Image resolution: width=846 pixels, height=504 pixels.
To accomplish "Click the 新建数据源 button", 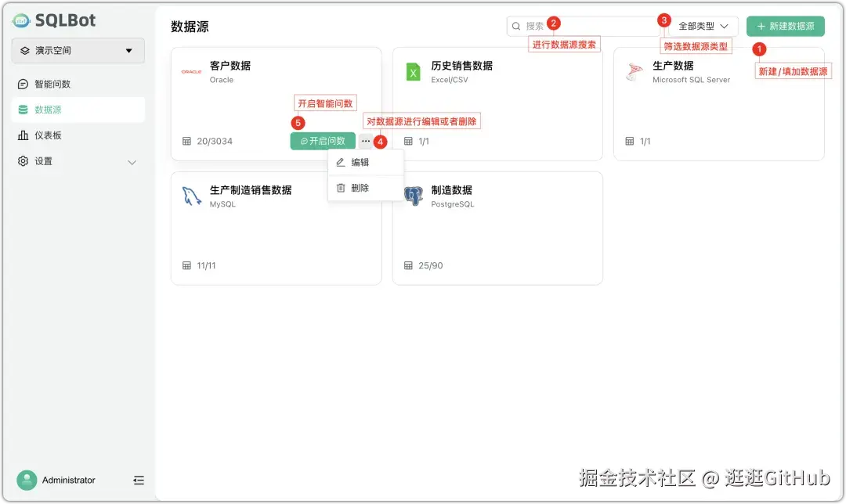I will [786, 26].
